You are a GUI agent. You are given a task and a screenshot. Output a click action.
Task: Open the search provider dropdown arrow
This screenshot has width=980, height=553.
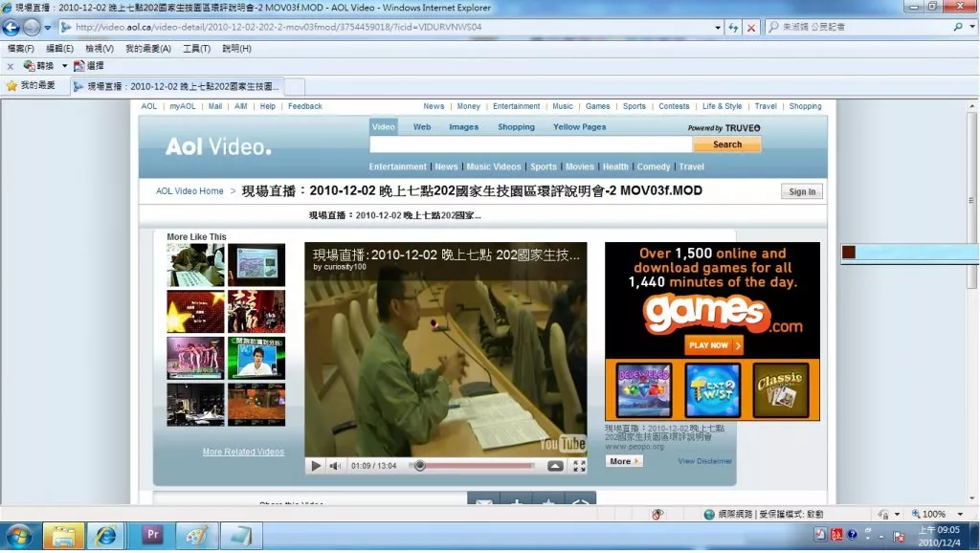point(972,27)
